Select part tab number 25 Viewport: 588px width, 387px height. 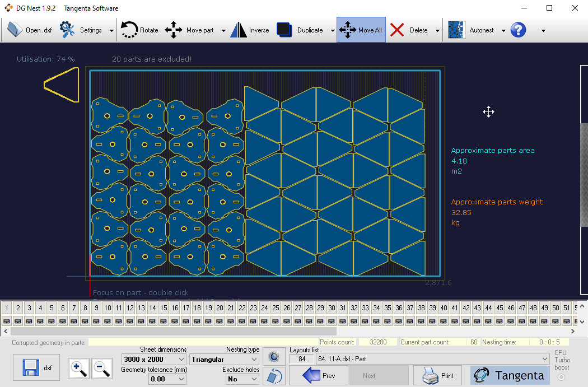276,307
